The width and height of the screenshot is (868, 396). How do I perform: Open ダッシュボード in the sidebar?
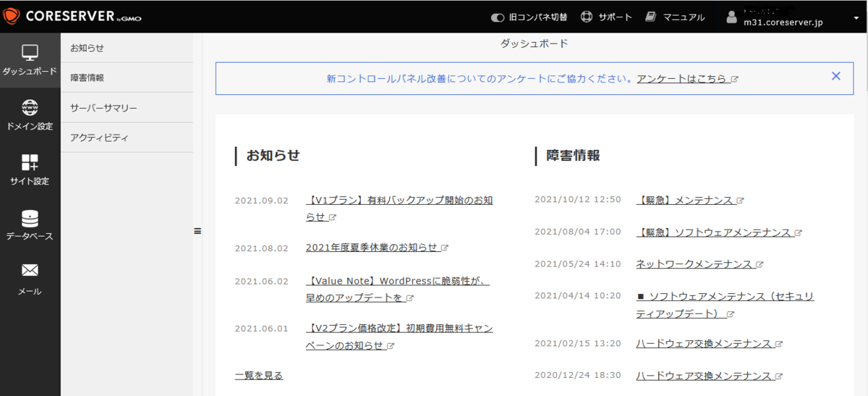click(x=30, y=60)
